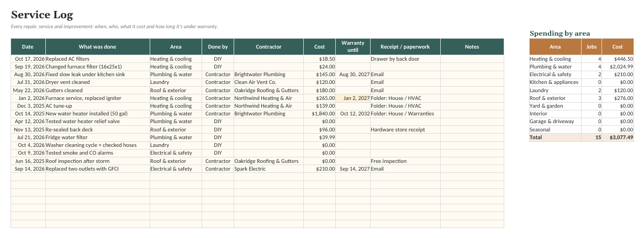Select 'New water heater installed (50 gal)'
The image size is (644, 238).
[97, 114]
